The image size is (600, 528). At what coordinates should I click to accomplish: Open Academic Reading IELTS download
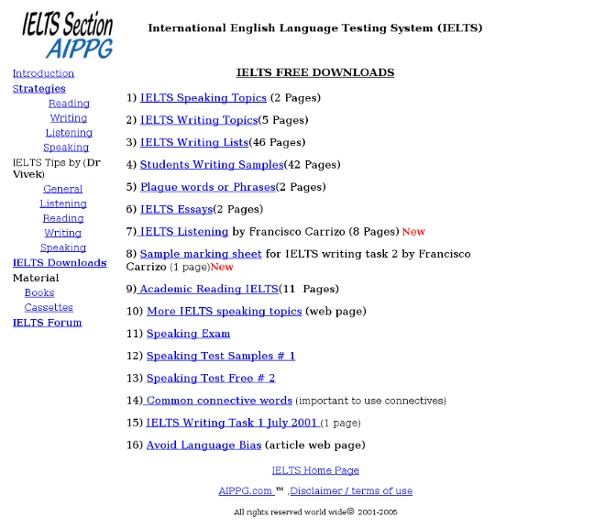tap(208, 289)
